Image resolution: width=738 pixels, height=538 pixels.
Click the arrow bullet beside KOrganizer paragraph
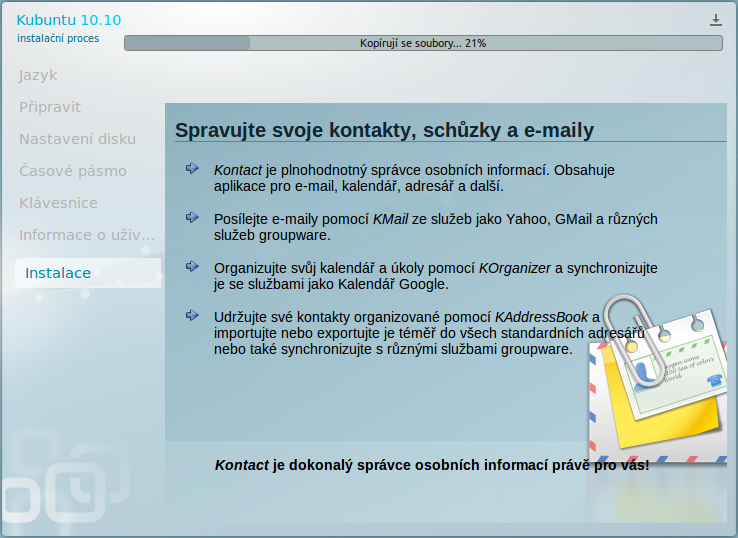click(192, 266)
